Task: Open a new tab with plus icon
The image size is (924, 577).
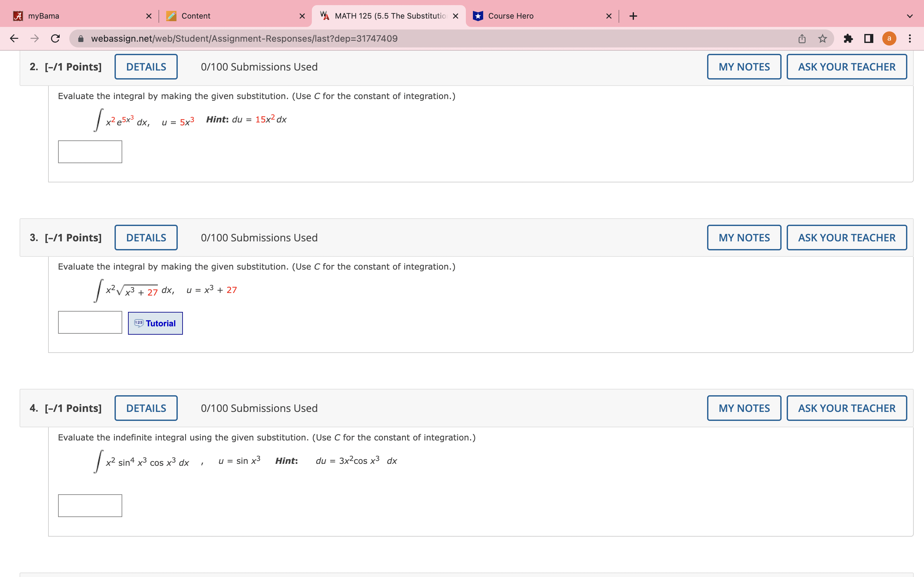Action: point(633,16)
